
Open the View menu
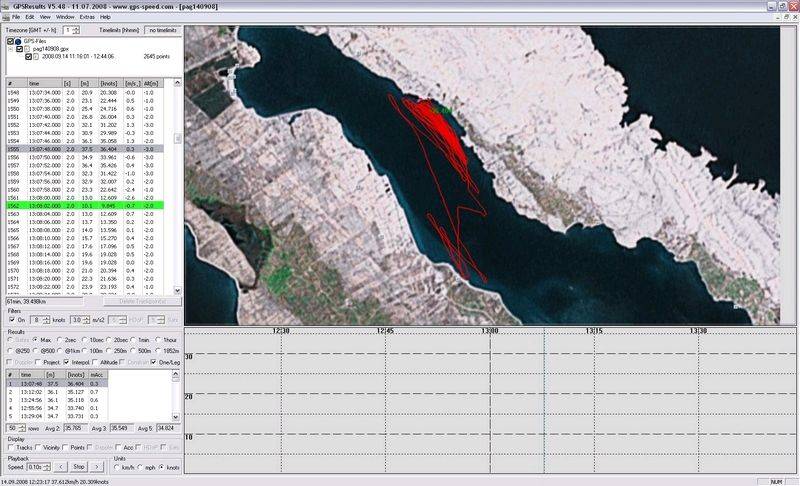[x=44, y=17]
